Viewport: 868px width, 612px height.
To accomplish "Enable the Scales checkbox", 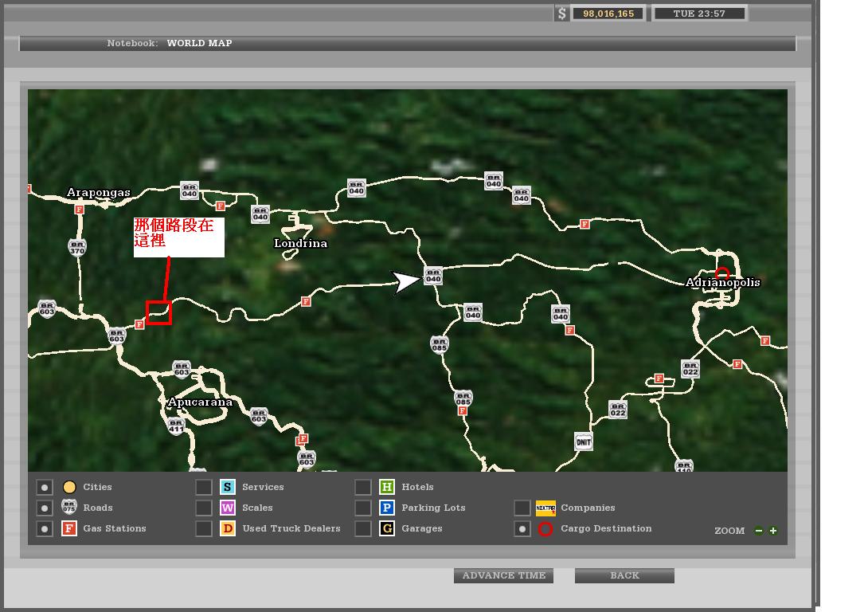I will [204, 508].
